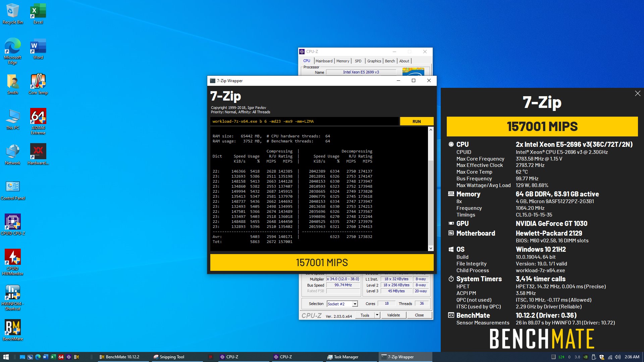Launch Word from the desktop shortcut
Viewport: 644px width, 362px height.
point(38,49)
